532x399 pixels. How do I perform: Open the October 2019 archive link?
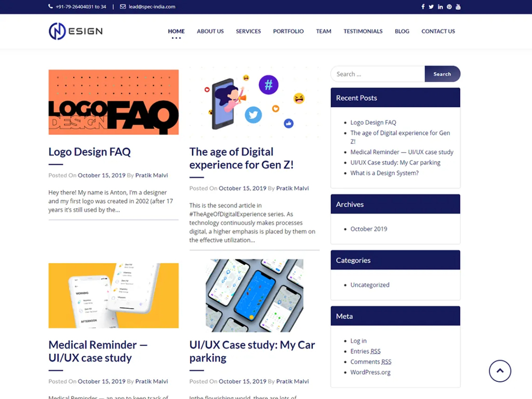369,229
